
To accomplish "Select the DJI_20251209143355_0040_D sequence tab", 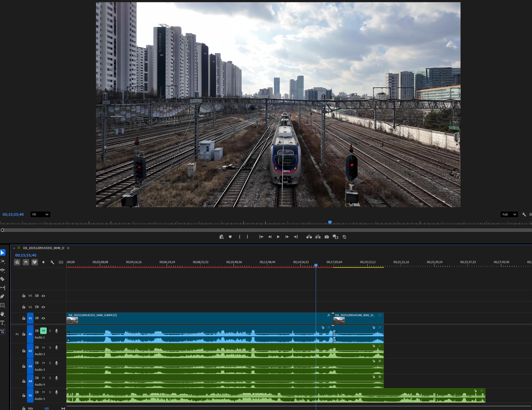I will pos(44,248).
